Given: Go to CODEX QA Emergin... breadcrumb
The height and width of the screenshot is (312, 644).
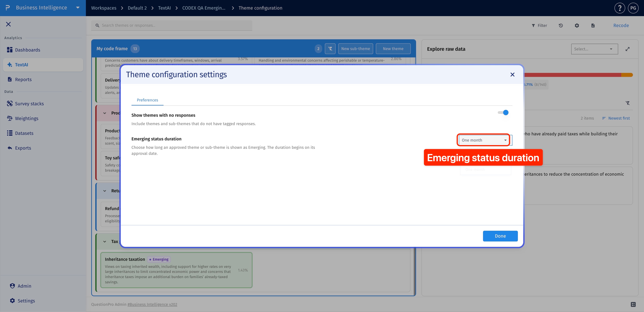Looking at the screenshot, I should 204,8.
